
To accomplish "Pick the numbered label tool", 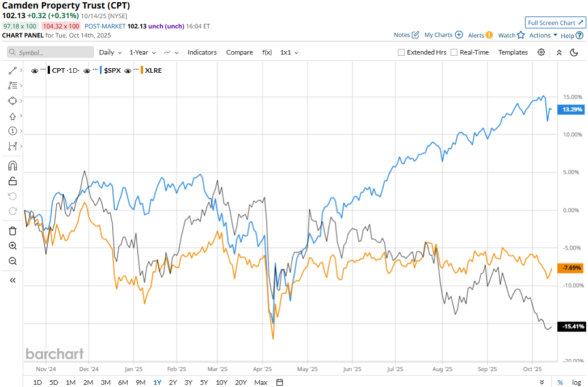I will click(12, 131).
